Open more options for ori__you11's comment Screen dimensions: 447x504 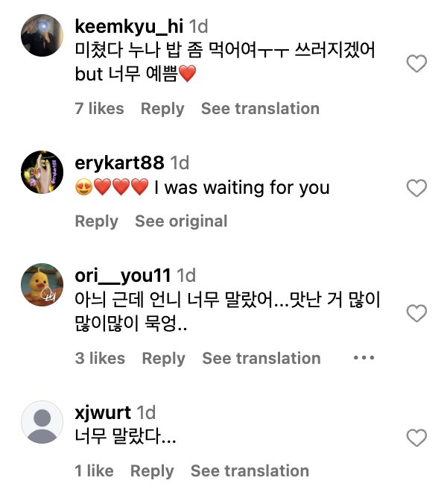tap(364, 358)
